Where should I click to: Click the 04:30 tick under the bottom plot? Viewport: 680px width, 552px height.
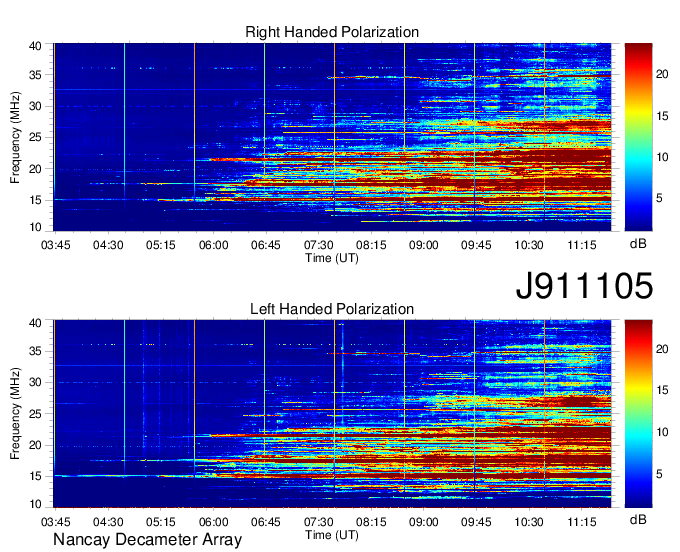coord(108,522)
